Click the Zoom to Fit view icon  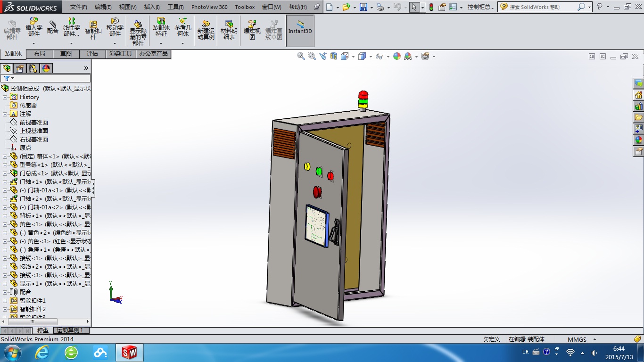pyautogui.click(x=301, y=56)
